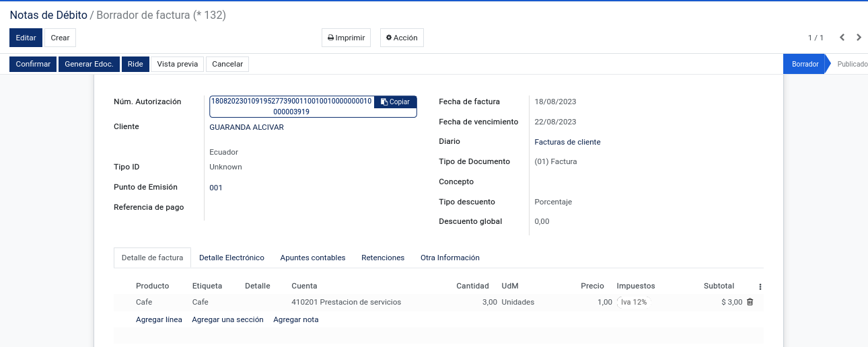Sort by Impuestos column header

[x=636, y=286]
